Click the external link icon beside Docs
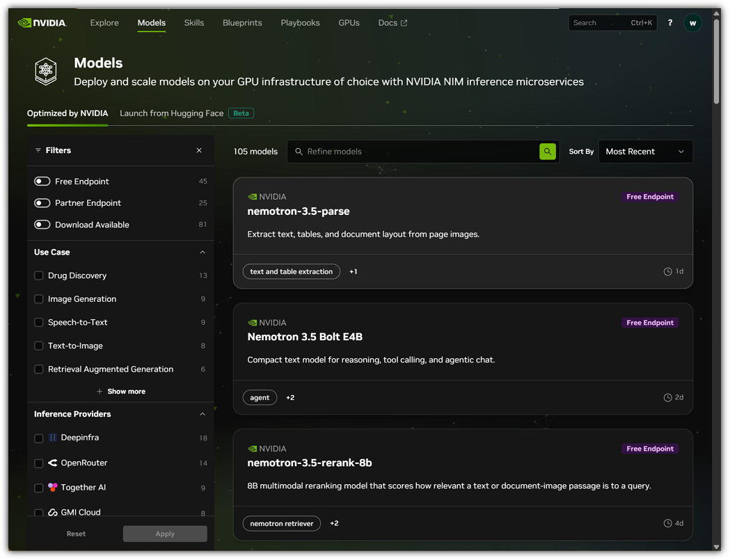 (x=404, y=23)
